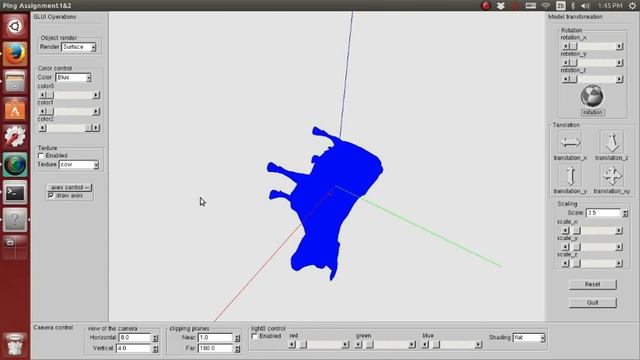This screenshot has width=640, height=360.
Task: Open the Ubuntu Dash home icon
Action: [x=15, y=26]
